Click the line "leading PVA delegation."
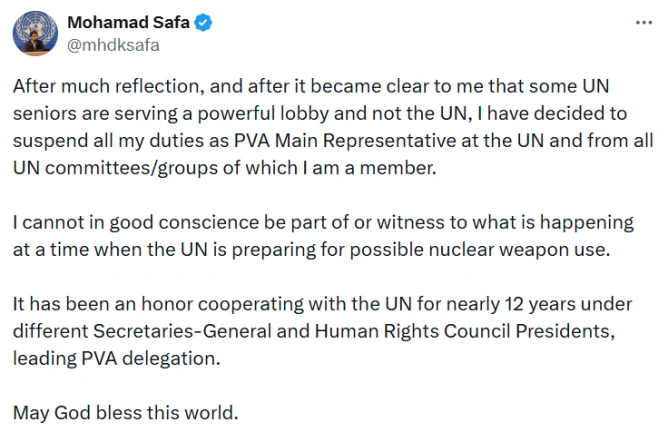This screenshot has height=432, width=668. (116, 359)
